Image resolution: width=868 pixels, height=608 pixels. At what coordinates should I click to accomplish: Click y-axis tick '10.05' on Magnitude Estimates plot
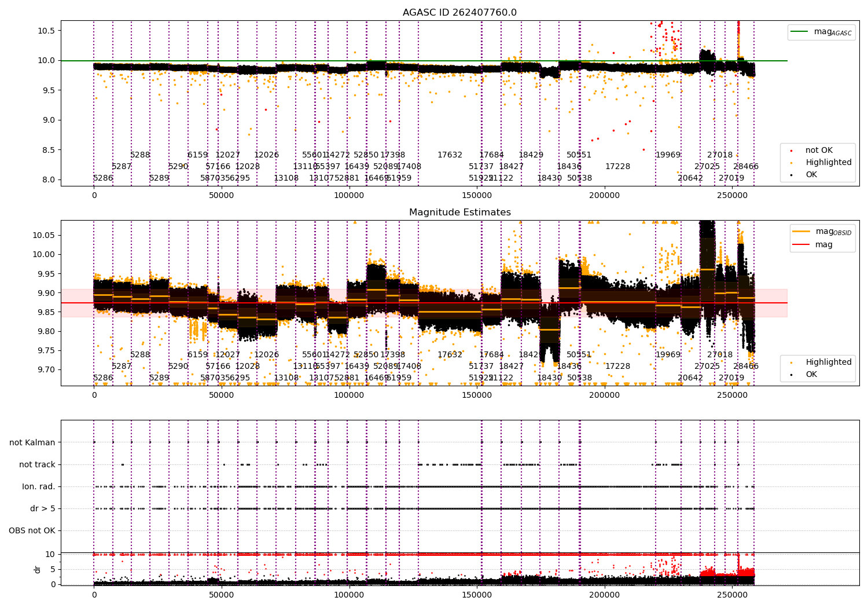pyautogui.click(x=45, y=235)
